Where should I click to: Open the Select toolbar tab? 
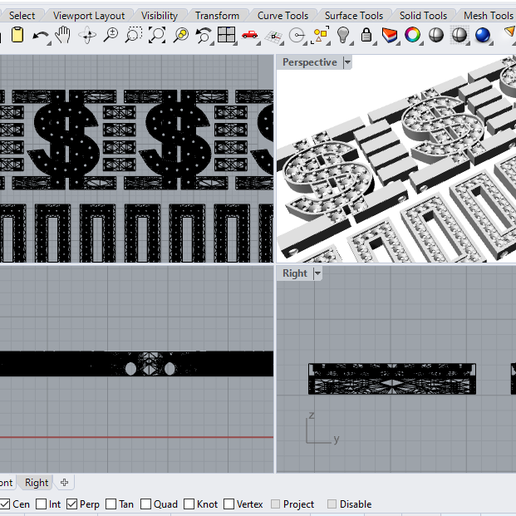[22, 16]
